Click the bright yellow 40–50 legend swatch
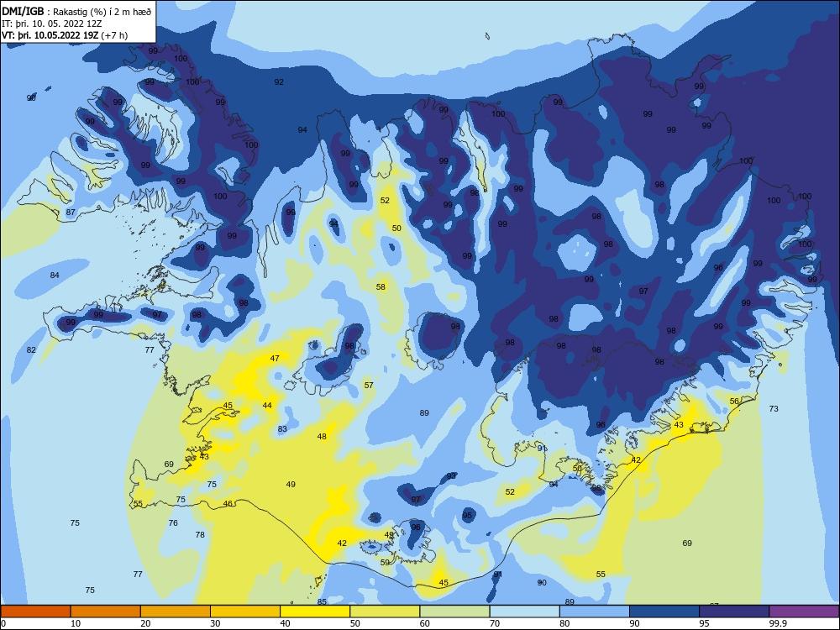Image resolution: width=840 pixels, height=630 pixels. click(315, 612)
